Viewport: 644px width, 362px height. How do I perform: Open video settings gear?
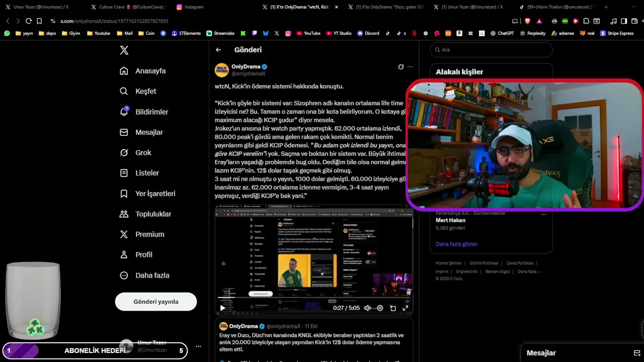(380, 308)
